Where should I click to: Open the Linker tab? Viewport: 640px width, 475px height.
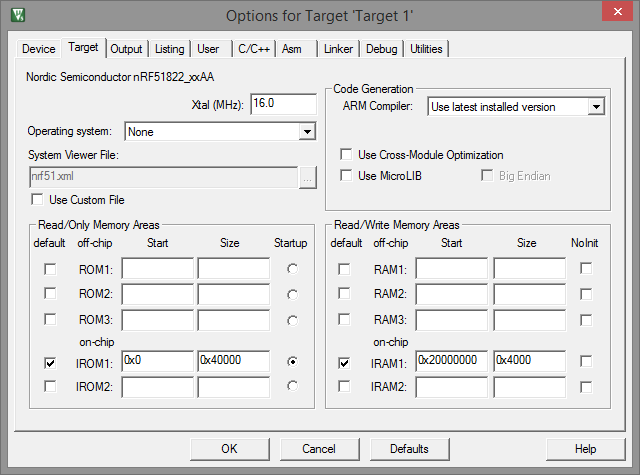click(337, 48)
